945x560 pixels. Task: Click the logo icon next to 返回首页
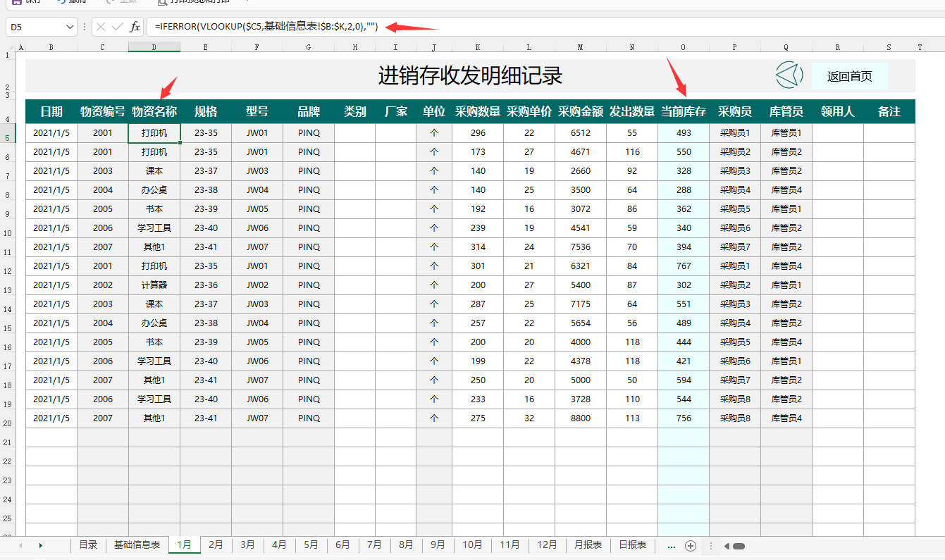(x=788, y=75)
